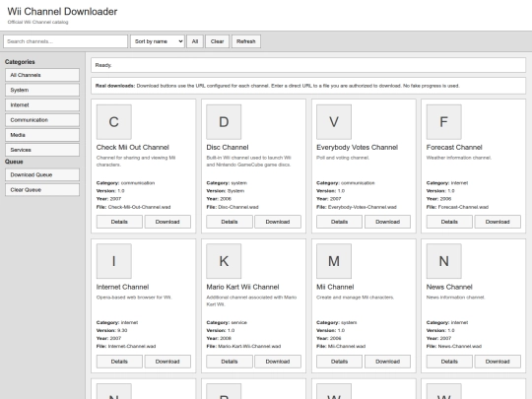The height and width of the screenshot is (399, 532).
Task: Select the Media category
Action: pyautogui.click(x=42, y=135)
